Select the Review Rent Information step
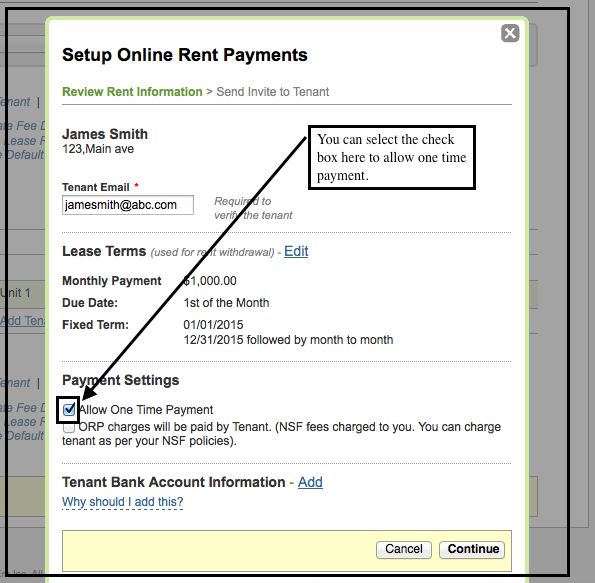Image resolution: width=595 pixels, height=583 pixels. pyautogui.click(x=132, y=92)
